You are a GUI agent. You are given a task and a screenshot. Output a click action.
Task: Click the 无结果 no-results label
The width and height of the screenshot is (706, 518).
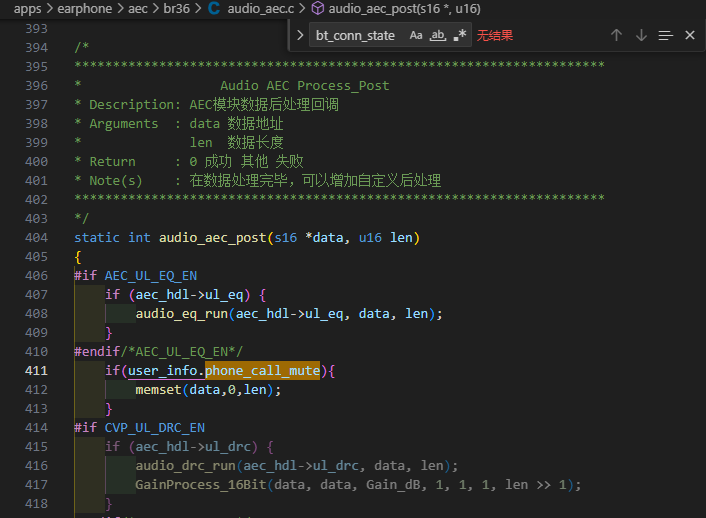pyautogui.click(x=495, y=35)
